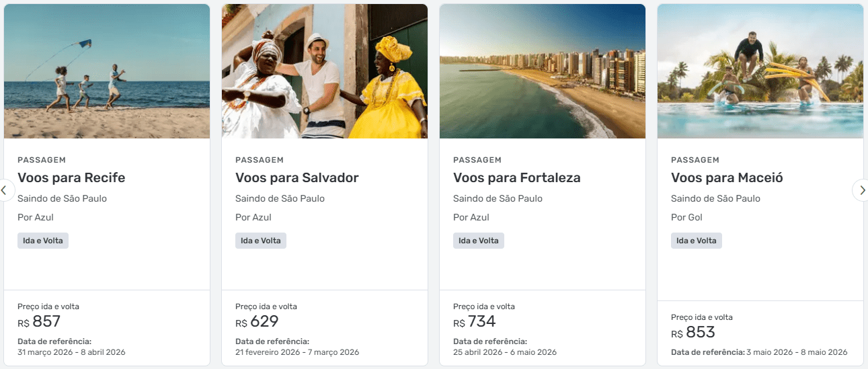The width and height of the screenshot is (868, 369).
Task: Click the previous carousel arrow
Action: tap(4, 190)
